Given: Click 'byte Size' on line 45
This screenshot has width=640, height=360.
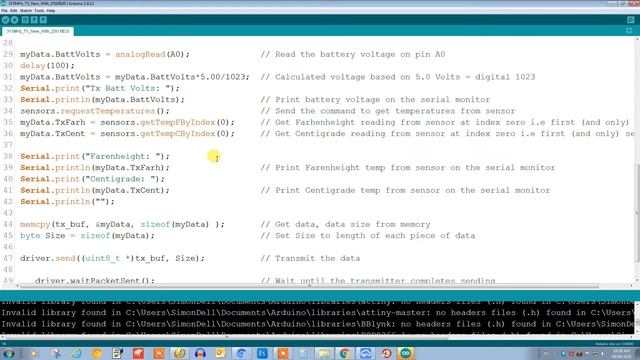Looking at the screenshot, I should [42, 236].
